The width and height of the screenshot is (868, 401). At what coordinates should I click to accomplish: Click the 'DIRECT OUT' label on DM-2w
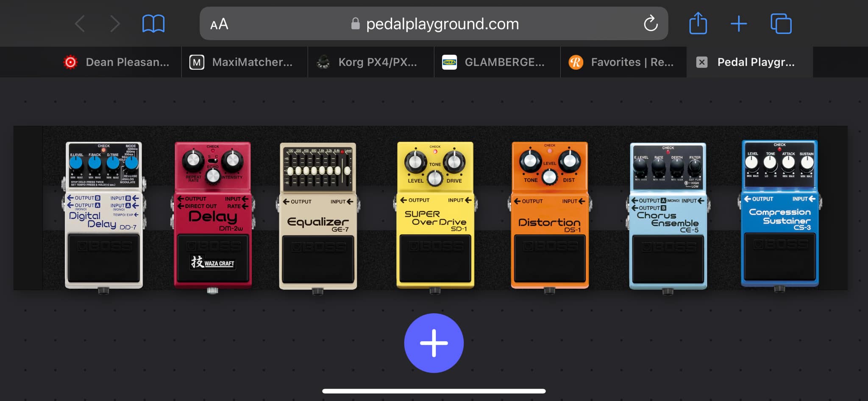[201, 206]
